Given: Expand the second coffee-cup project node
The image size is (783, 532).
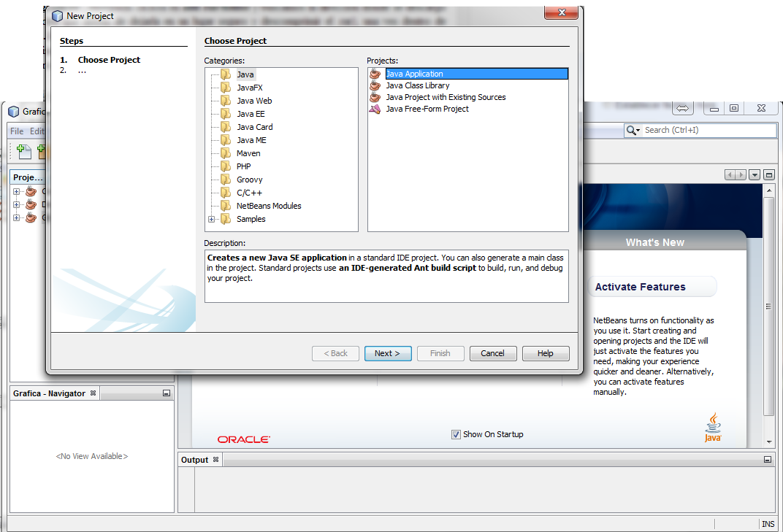Looking at the screenshot, I should [16, 204].
